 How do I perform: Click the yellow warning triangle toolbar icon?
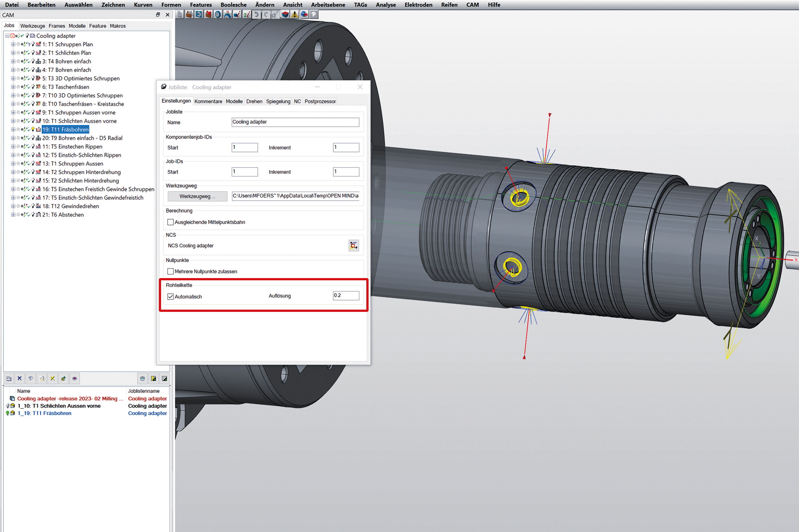pyautogui.click(x=295, y=14)
